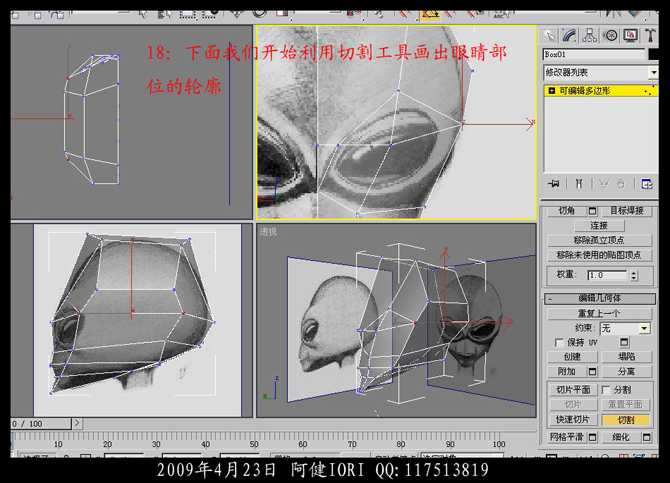The image size is (670, 483).
Task: Collapse the 编辑几何体 rollout
Action: 599,298
